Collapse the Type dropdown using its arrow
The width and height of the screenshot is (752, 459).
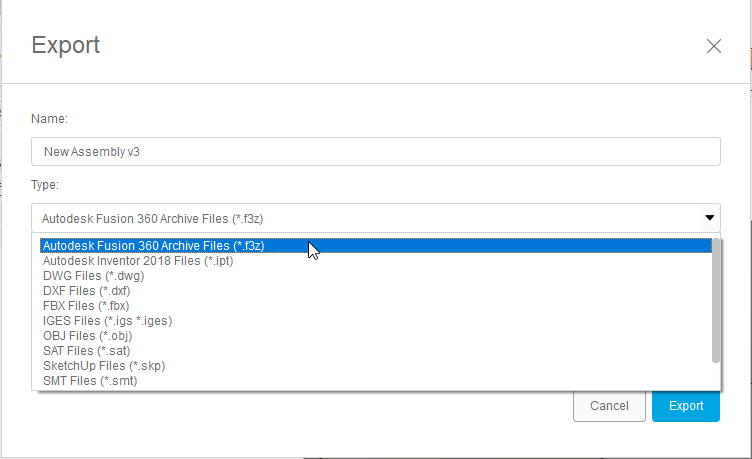[x=710, y=218]
